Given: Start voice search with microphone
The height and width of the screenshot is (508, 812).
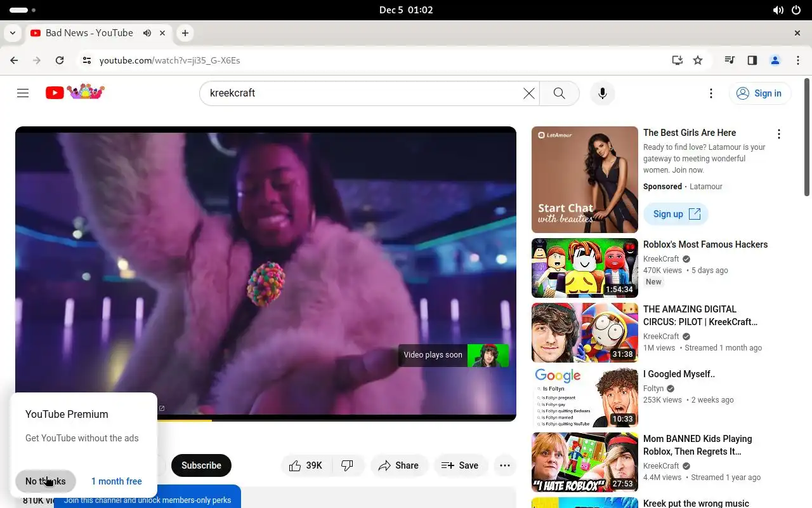Looking at the screenshot, I should tap(602, 93).
